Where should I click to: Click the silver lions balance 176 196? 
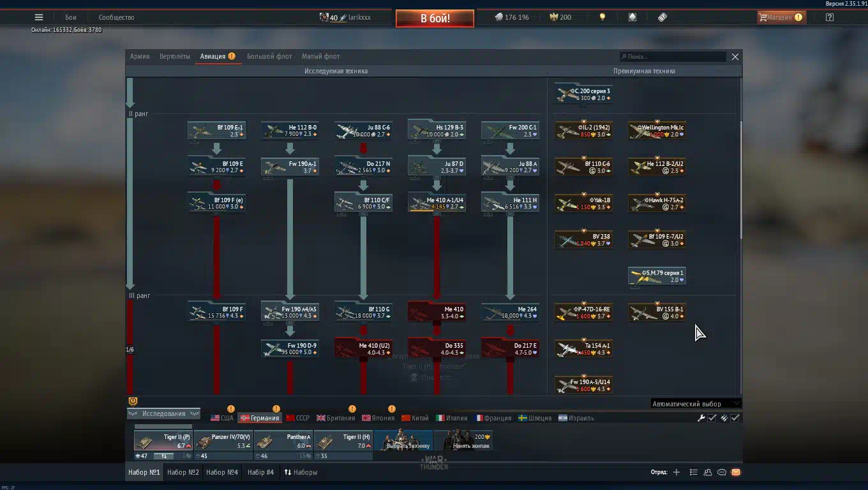(x=512, y=17)
